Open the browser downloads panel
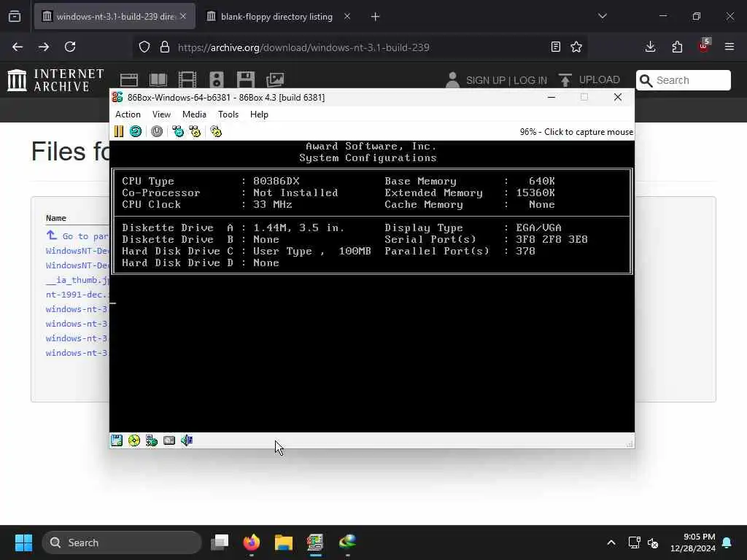 [x=650, y=47]
